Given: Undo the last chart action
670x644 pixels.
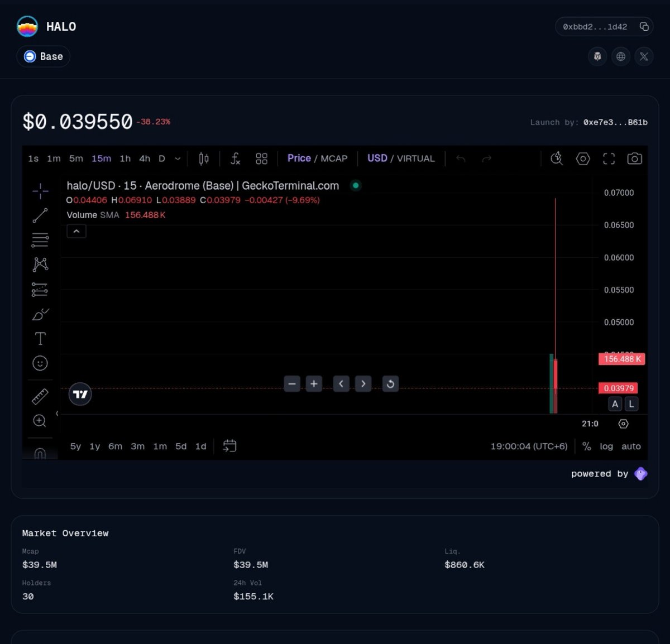Looking at the screenshot, I should coord(461,158).
